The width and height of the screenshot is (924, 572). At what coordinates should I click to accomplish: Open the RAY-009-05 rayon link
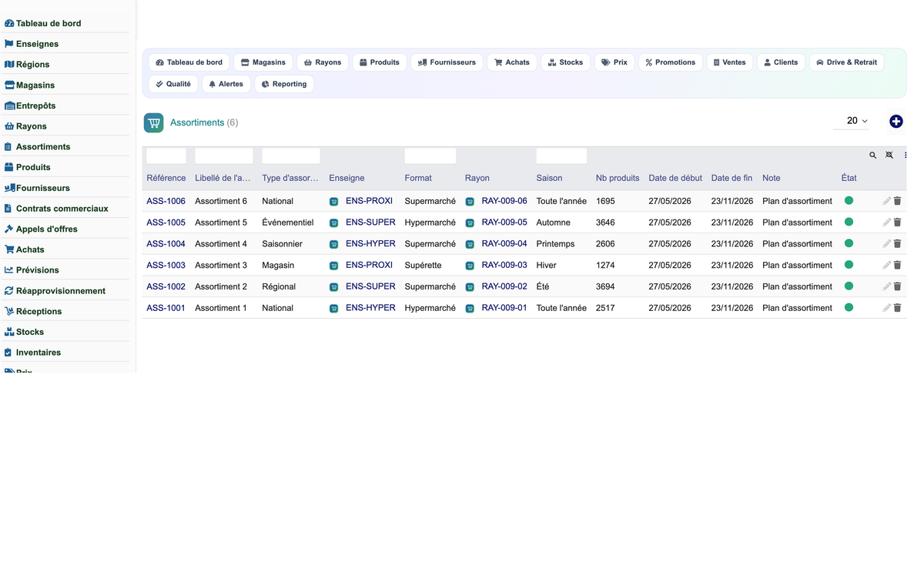coord(504,222)
